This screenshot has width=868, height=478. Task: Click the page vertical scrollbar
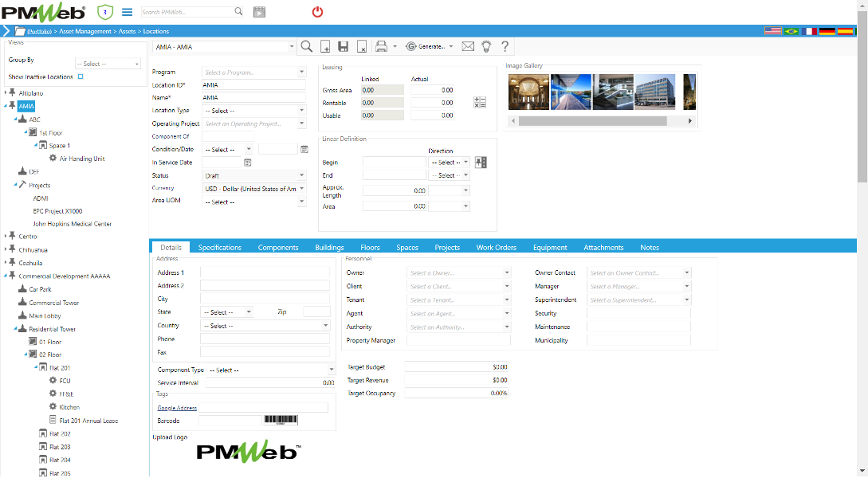pos(862,96)
